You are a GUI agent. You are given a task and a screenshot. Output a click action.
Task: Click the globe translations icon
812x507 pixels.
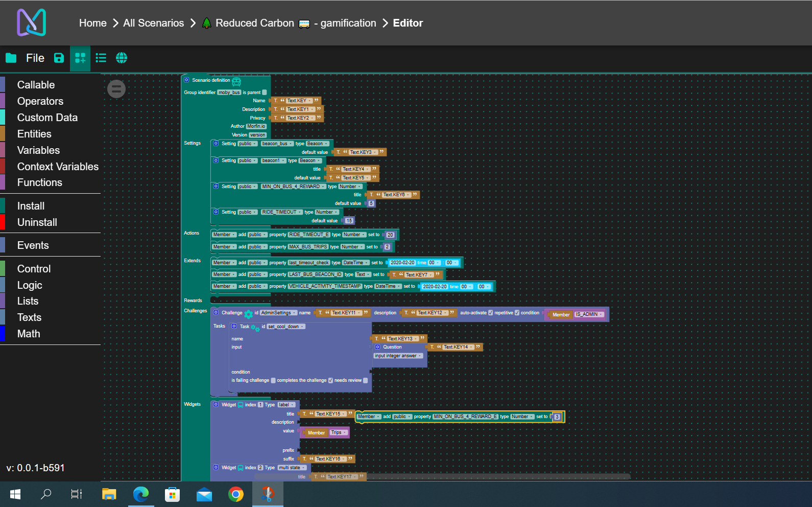[x=122, y=58]
